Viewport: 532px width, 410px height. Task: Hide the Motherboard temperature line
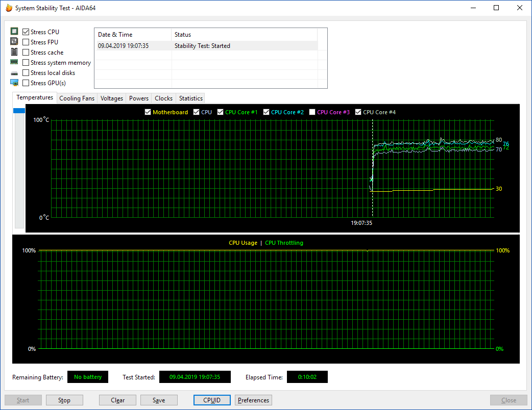pyautogui.click(x=148, y=112)
